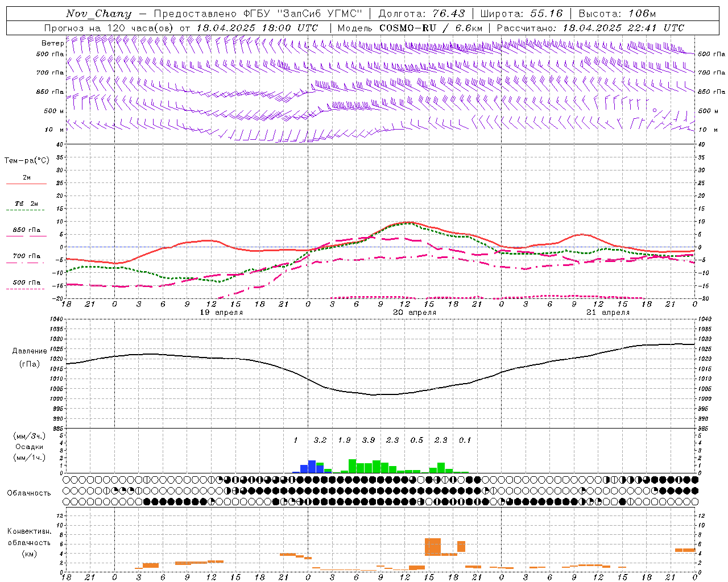Click the (мм/1ч.) precipitation unit label
The width and height of the screenshot is (728, 582).
[x=30, y=458]
